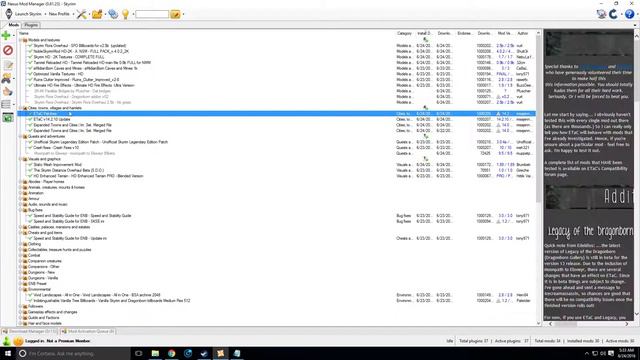Click the Launch Skyrim helmet icon
The height and width of the screenshot is (360, 640).
click(9, 14)
